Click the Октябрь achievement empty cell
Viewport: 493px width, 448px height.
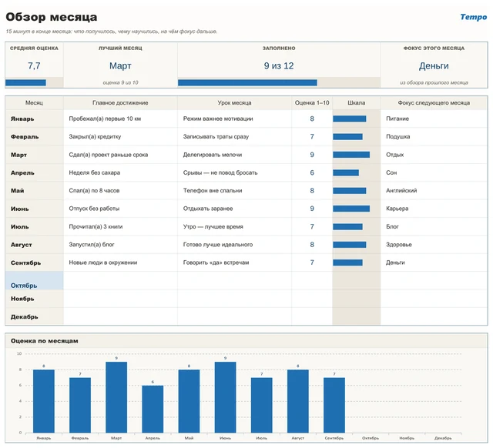(x=120, y=280)
